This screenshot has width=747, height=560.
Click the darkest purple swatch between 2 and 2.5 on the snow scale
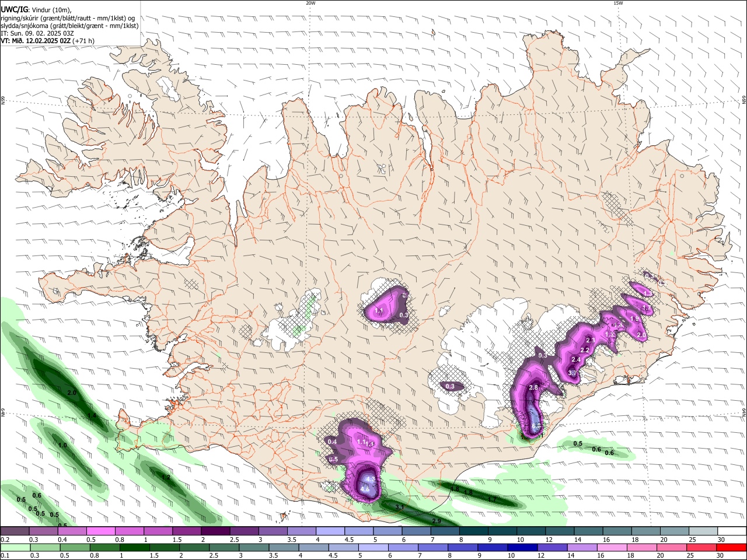click(x=215, y=531)
